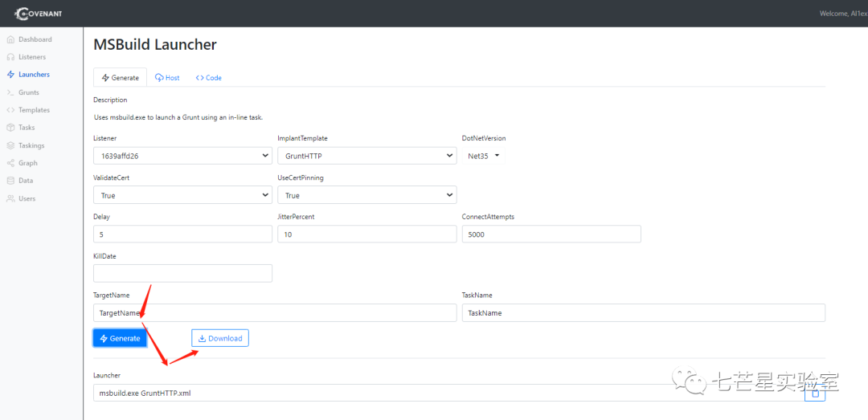Click the empty KillDate field
Viewport: 868px width, 420px height.
click(182, 273)
